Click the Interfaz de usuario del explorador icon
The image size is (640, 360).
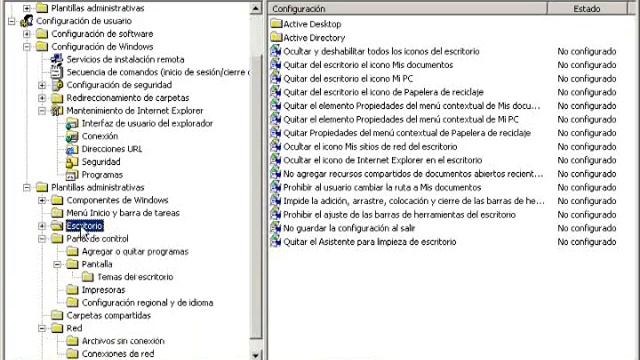pos(72,123)
